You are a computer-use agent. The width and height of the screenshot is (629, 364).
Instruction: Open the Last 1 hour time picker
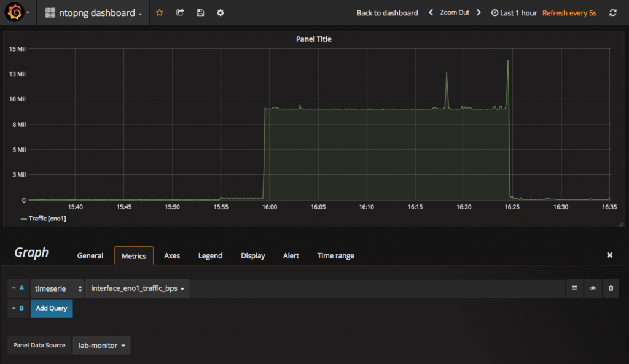coord(514,13)
